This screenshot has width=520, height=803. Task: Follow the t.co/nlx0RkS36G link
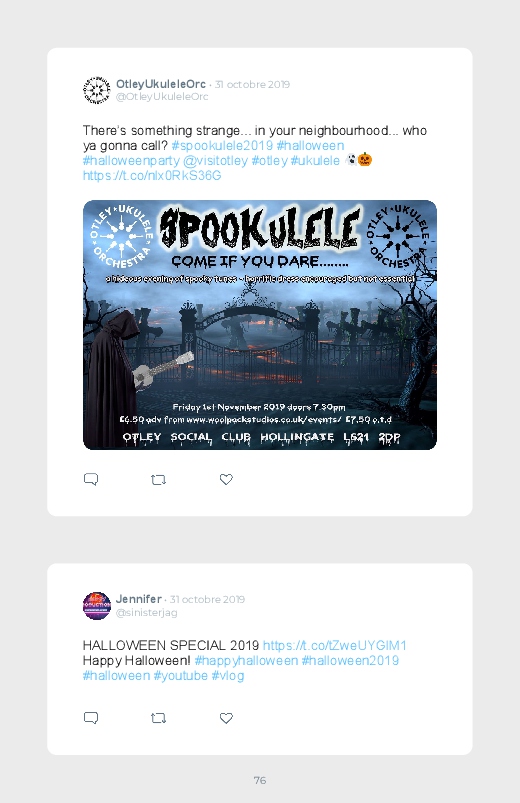(152, 176)
